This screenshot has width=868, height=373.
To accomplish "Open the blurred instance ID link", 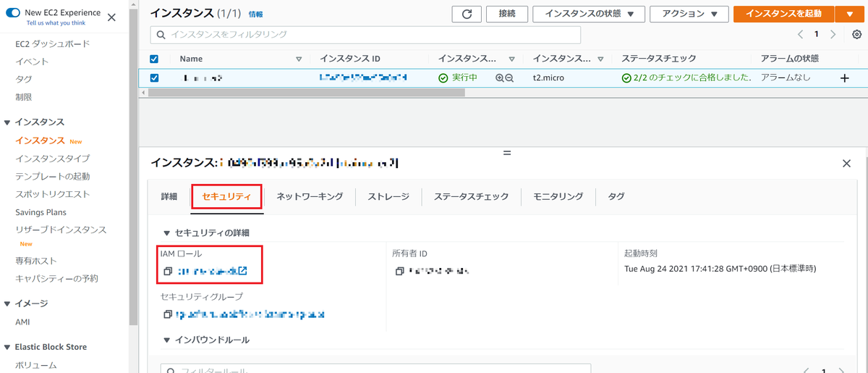I will click(363, 77).
